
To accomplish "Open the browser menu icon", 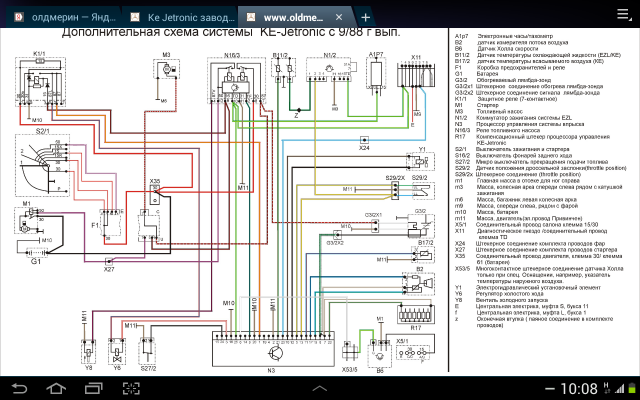I will click(x=623, y=14).
